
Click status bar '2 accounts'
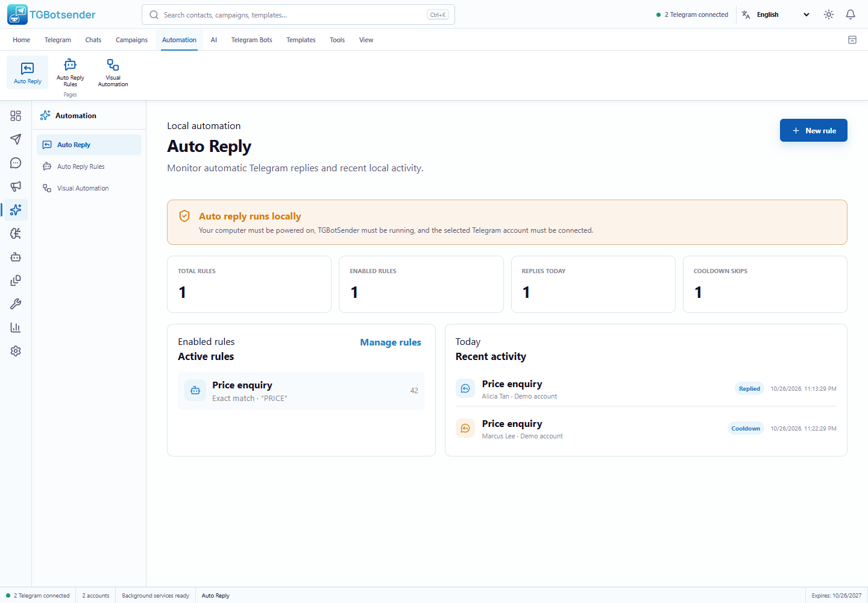pyautogui.click(x=96, y=596)
